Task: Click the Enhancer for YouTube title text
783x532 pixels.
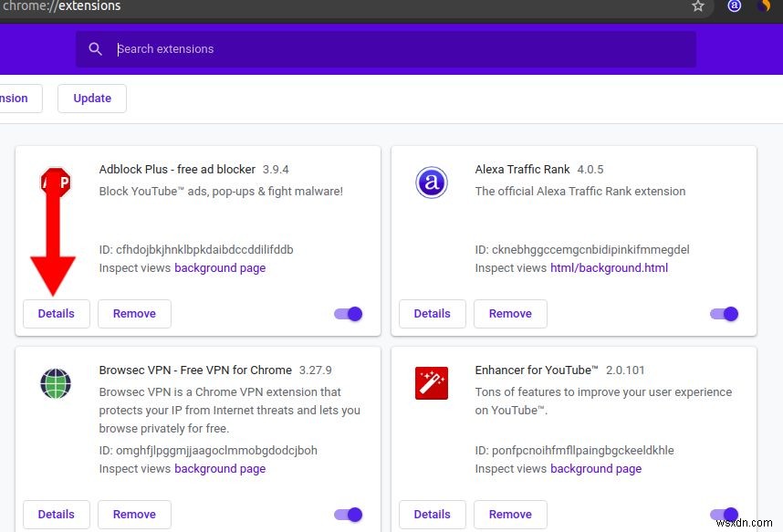Action: point(537,370)
